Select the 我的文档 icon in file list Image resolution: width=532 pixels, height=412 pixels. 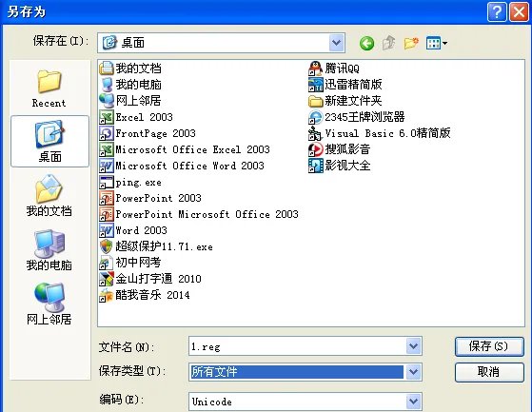click(x=107, y=69)
